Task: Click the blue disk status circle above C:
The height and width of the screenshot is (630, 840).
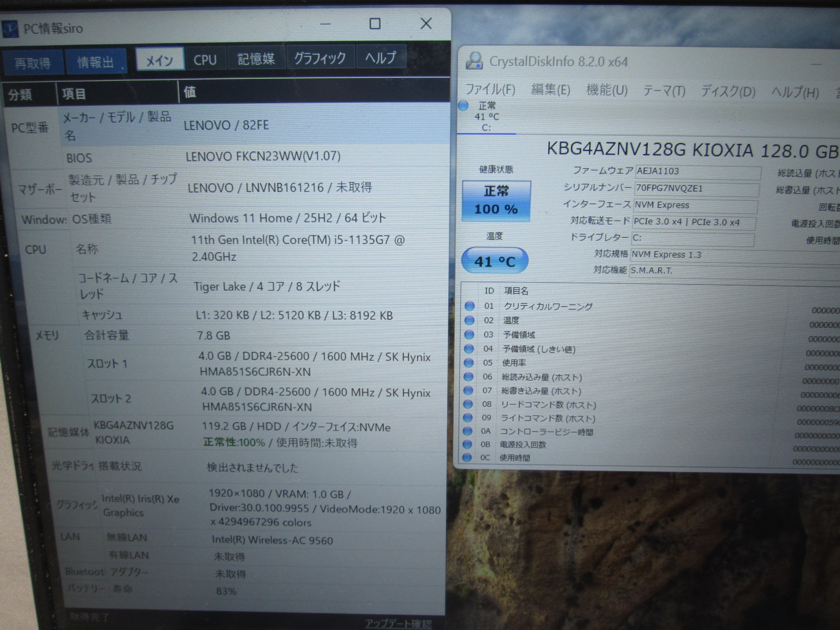Action: tap(463, 106)
